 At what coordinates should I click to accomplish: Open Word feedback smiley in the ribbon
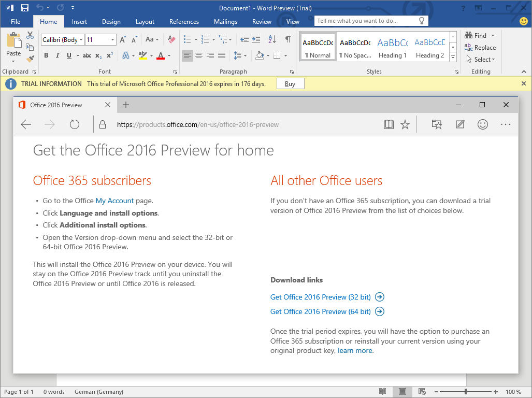pyautogui.click(x=524, y=21)
